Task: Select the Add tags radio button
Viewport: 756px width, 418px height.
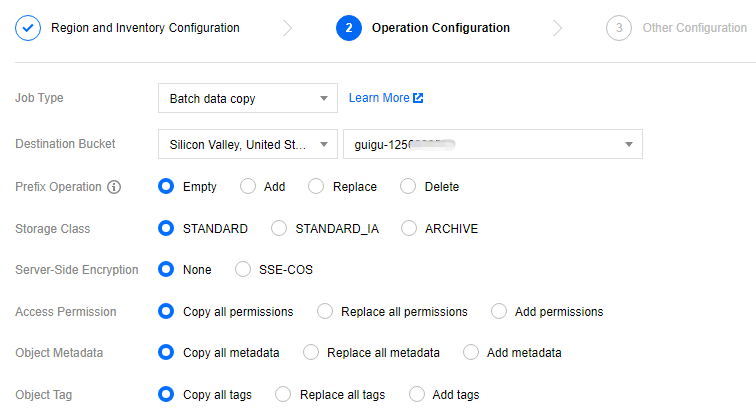Action: [417, 395]
